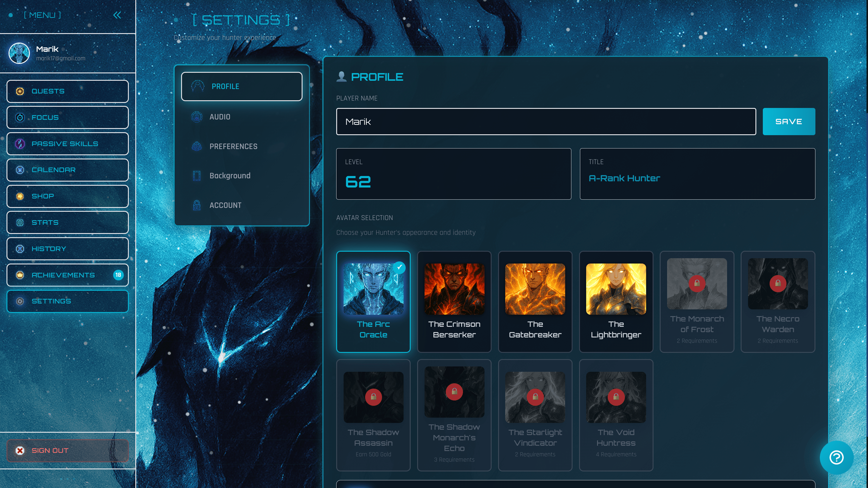Open the Shop using its coin icon

coord(20,196)
